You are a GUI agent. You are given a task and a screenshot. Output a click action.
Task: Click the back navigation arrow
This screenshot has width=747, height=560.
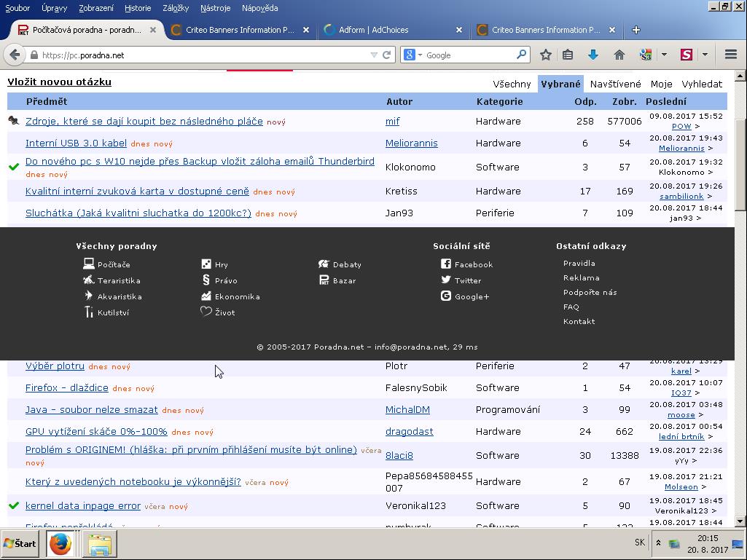[x=15, y=55]
